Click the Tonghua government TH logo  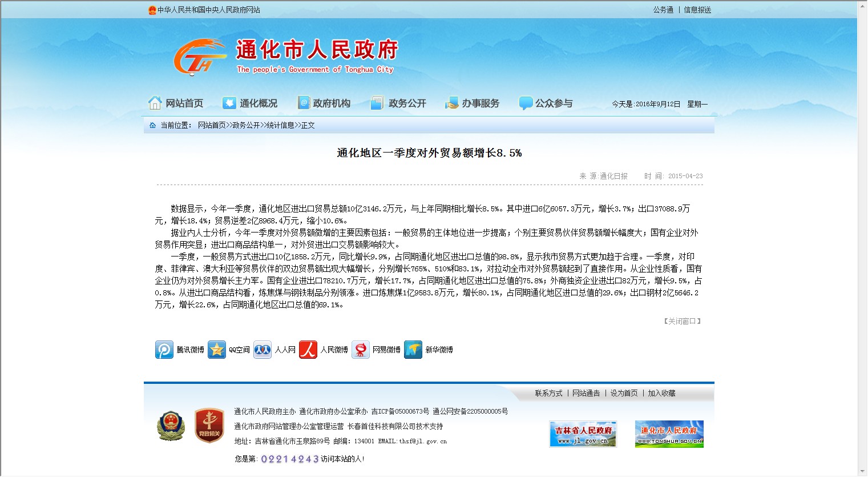point(200,57)
